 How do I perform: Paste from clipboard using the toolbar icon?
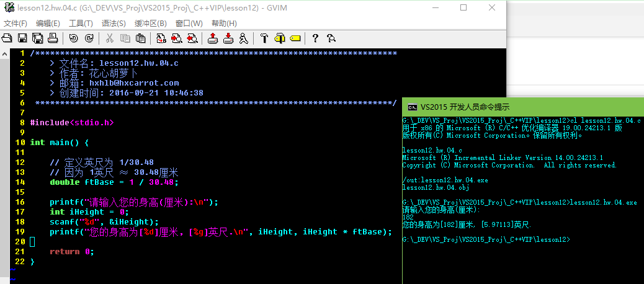[141, 38]
